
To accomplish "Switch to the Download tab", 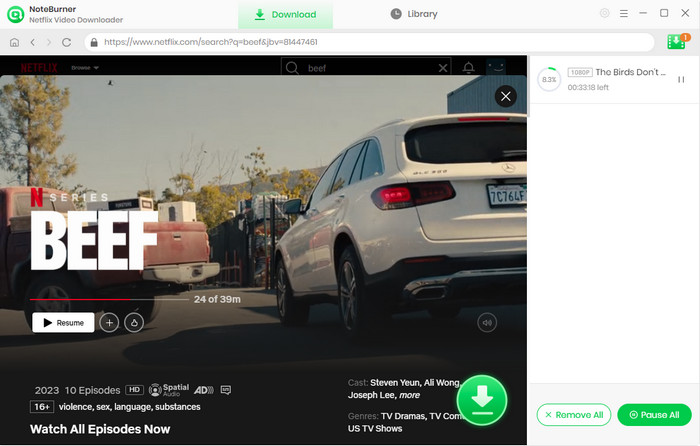I will pyautogui.click(x=285, y=14).
